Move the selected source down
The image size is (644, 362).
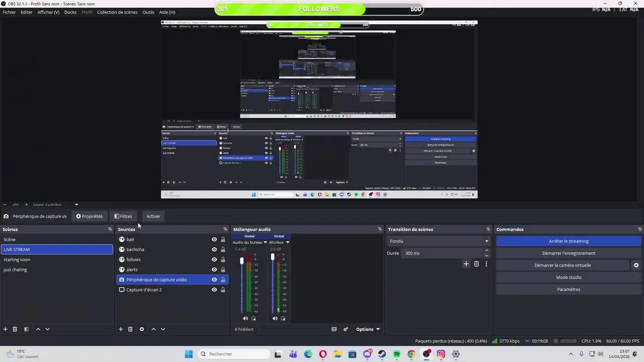pos(163,329)
